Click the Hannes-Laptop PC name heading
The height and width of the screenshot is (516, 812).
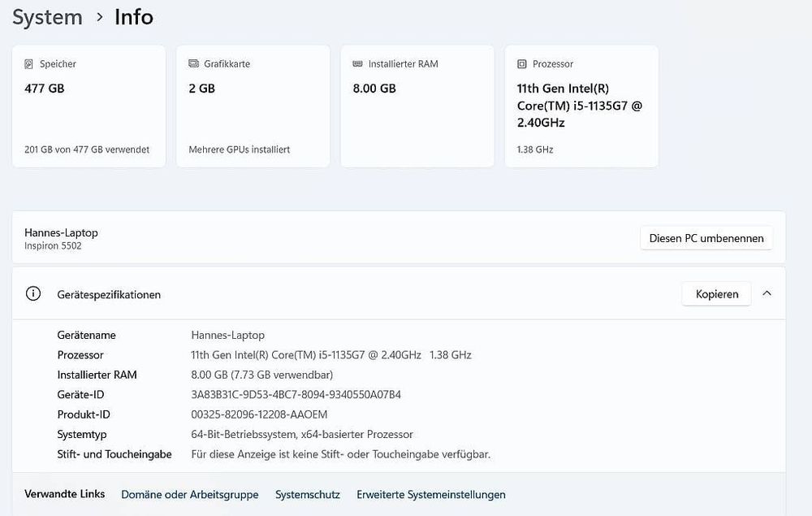click(61, 232)
